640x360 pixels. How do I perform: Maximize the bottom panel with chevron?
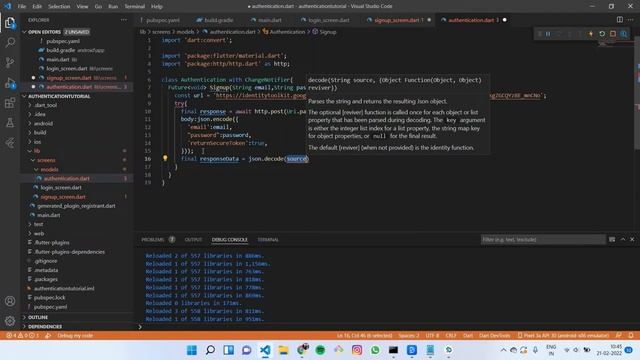pyautogui.click(x=622, y=240)
